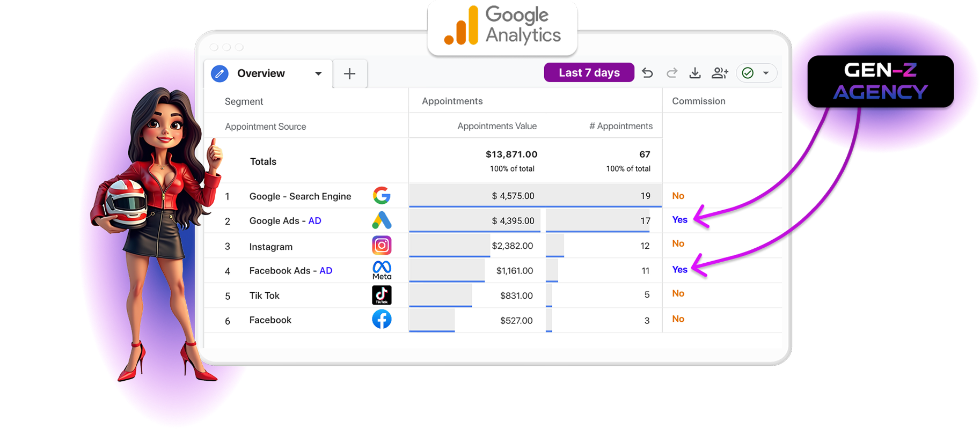
Task: Click the Meta logo icon
Action: (x=382, y=270)
